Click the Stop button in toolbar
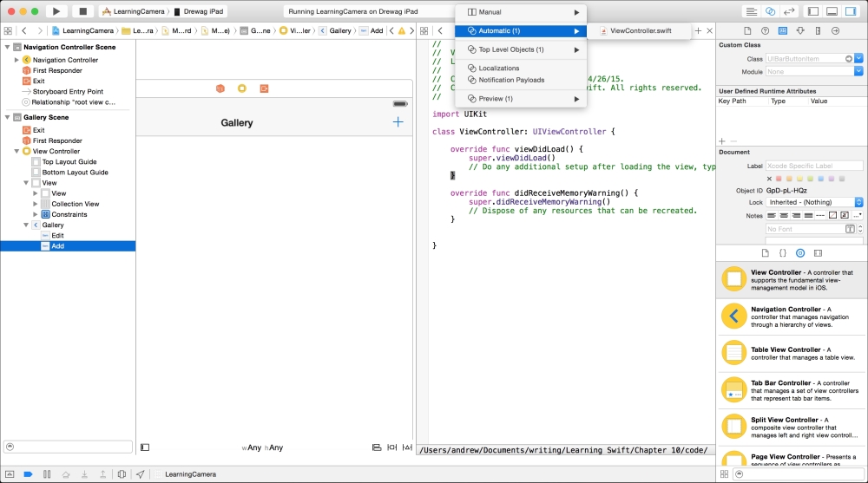 pos(83,11)
